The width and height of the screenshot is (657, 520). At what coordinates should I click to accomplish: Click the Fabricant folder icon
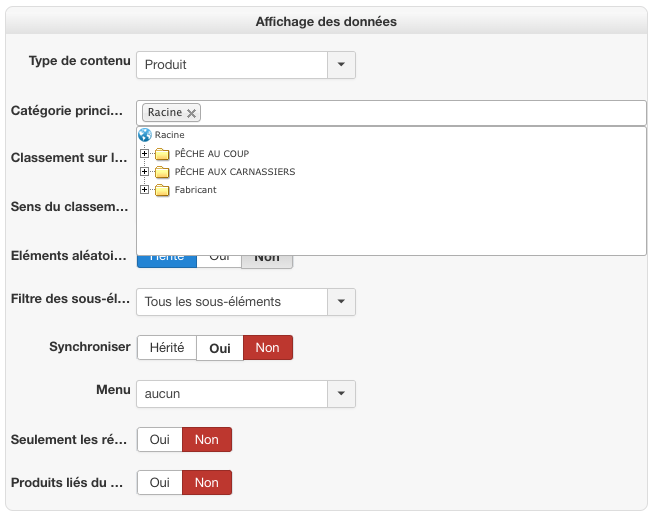[162, 190]
